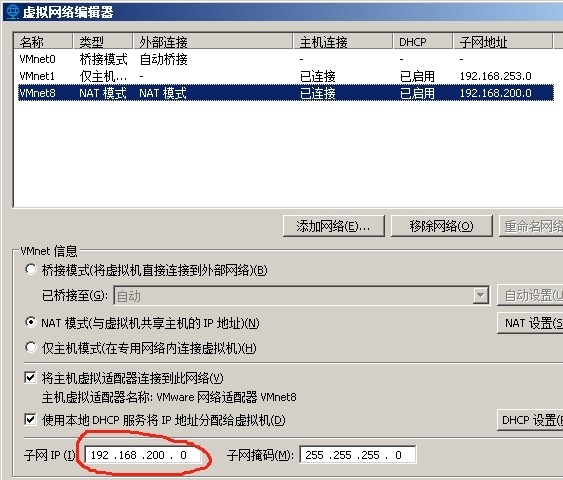Toggle the local DHCP service checkbox

click(30, 419)
